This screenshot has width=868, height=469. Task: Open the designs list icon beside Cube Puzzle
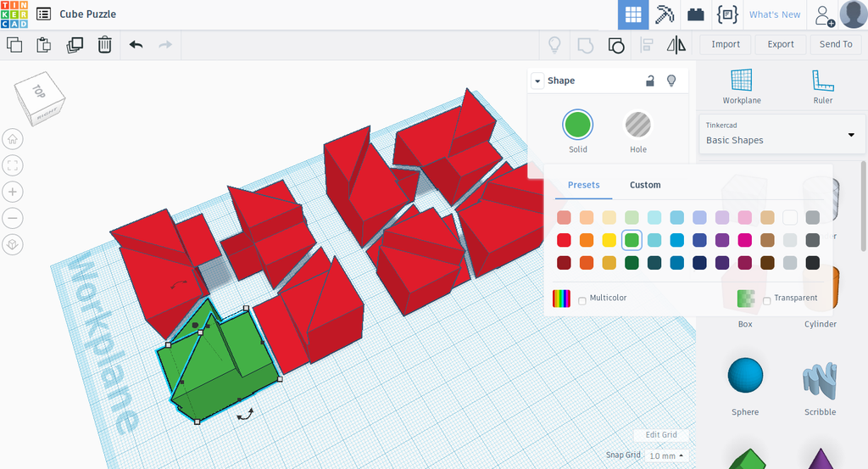(44, 14)
